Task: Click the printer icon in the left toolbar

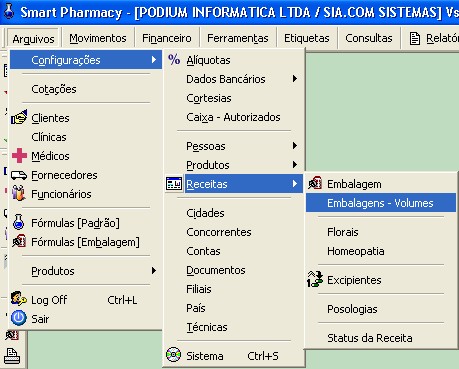Action: click(12, 355)
